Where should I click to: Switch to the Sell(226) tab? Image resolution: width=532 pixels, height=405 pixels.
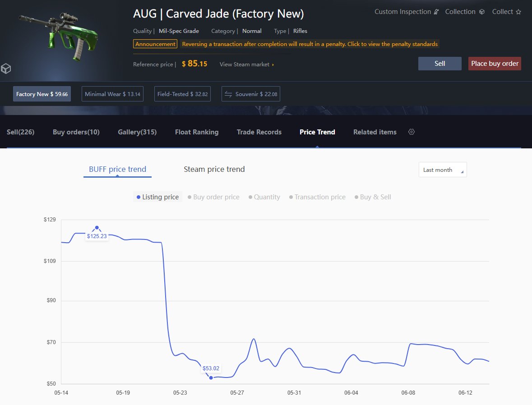pyautogui.click(x=20, y=132)
